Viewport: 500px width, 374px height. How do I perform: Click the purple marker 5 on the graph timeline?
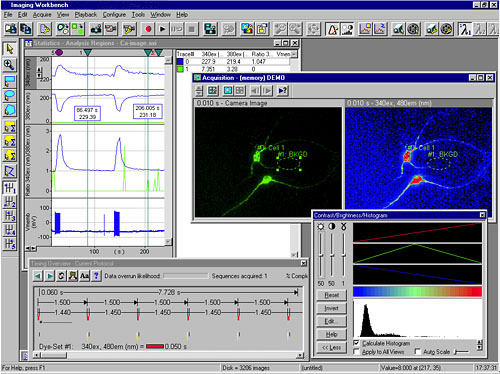(x=59, y=52)
